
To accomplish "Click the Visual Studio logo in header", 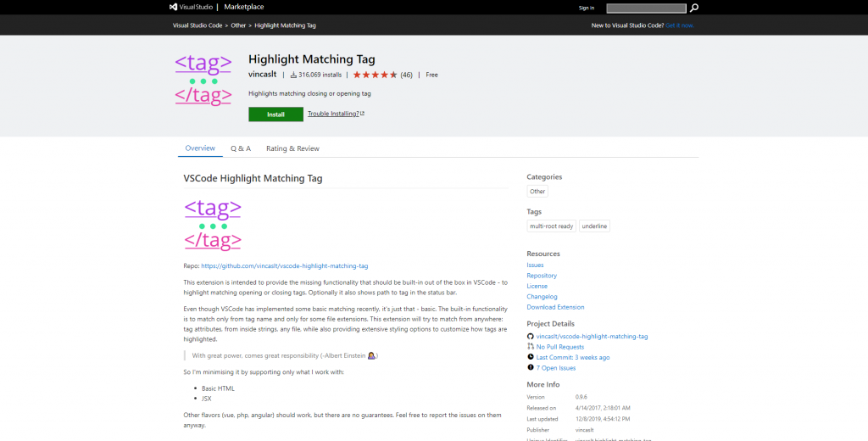I will click(x=192, y=7).
